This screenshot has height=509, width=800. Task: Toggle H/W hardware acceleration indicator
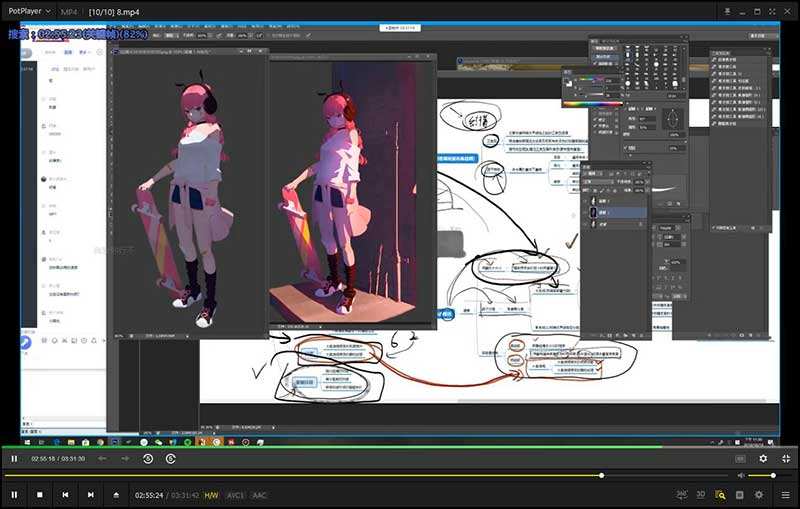coord(211,495)
